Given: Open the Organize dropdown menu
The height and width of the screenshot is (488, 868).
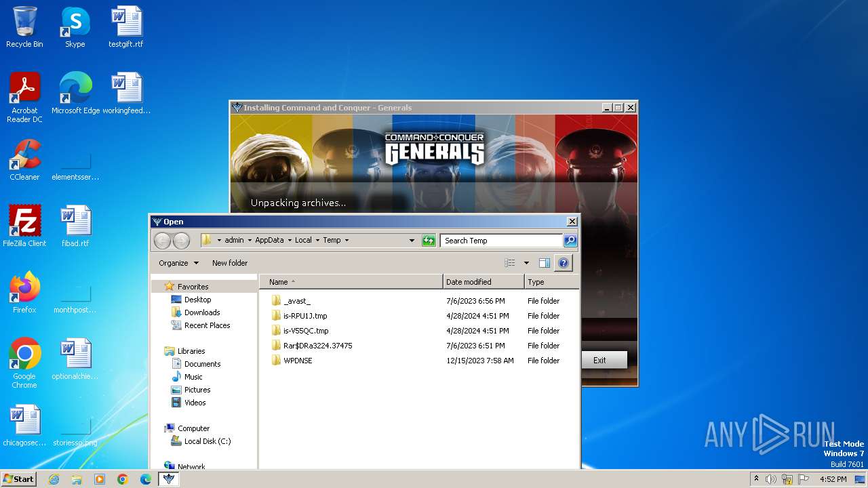Looking at the screenshot, I should click(178, 263).
